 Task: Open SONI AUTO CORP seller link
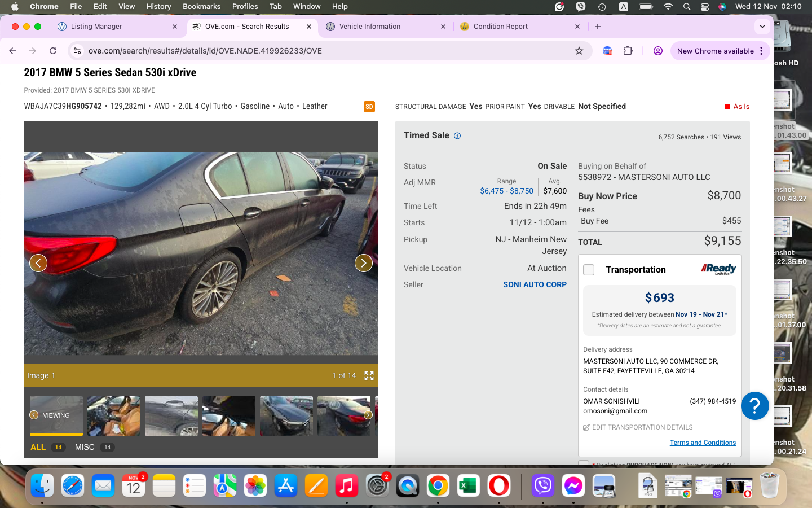[535, 284]
